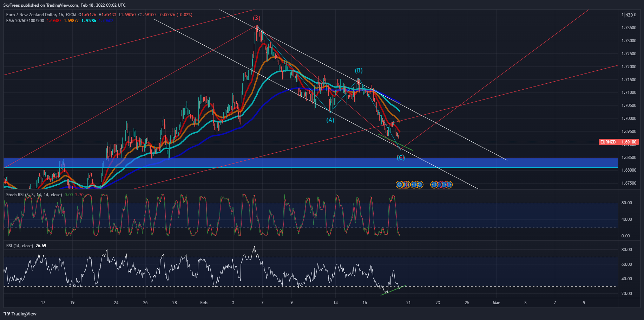
Task: Click the 1.73500 price axis label
Action: [629, 28]
